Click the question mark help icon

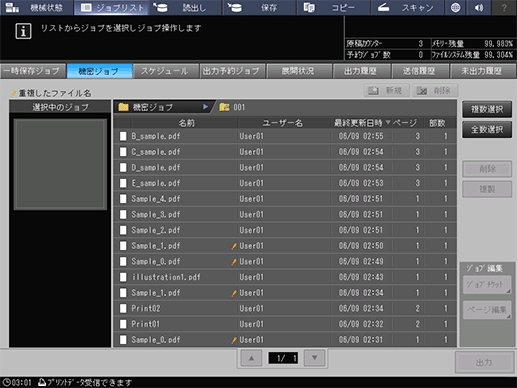pyautogui.click(x=504, y=7)
